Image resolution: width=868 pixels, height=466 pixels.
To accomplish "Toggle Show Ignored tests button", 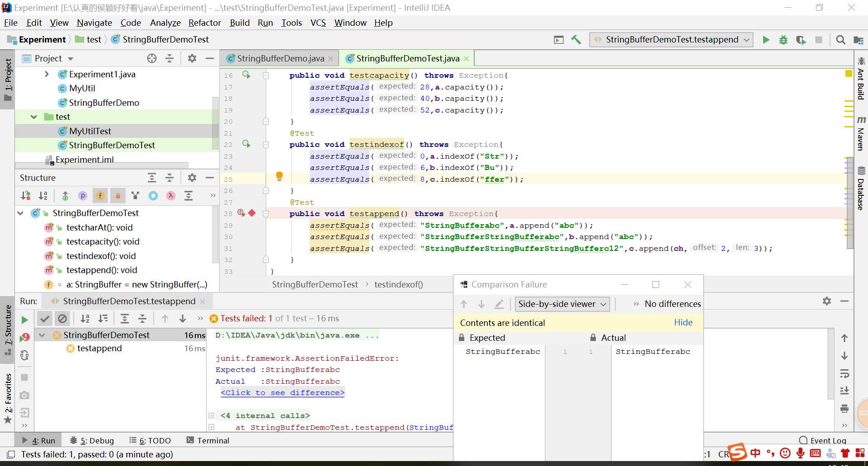I will click(x=62, y=319).
